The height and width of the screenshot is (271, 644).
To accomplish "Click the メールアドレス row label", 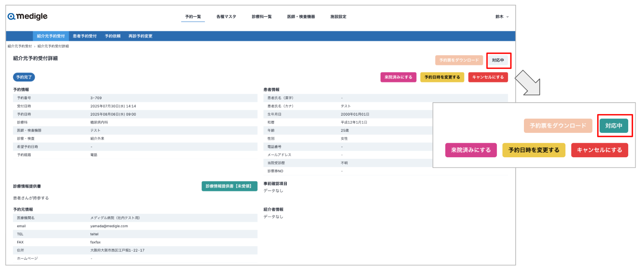I will pyautogui.click(x=279, y=155).
